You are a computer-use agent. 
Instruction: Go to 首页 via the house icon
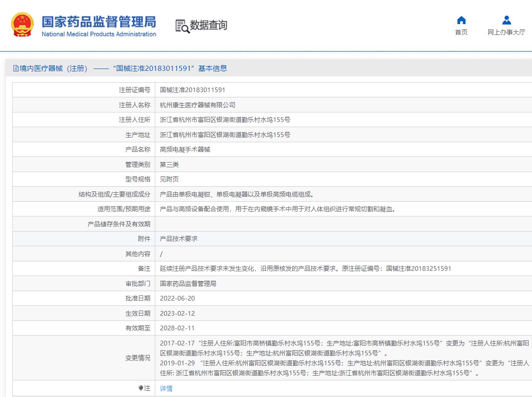click(x=462, y=20)
